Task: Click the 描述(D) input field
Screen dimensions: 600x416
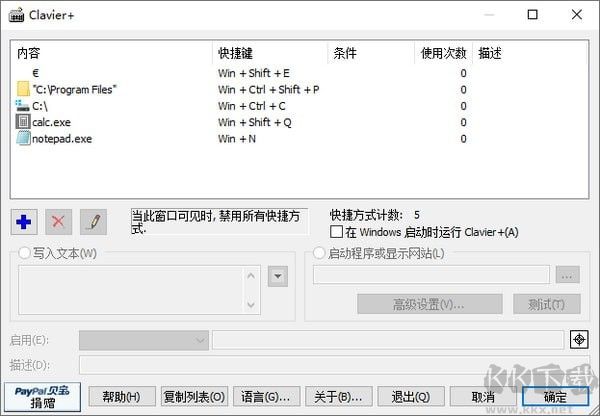Action: (x=334, y=365)
